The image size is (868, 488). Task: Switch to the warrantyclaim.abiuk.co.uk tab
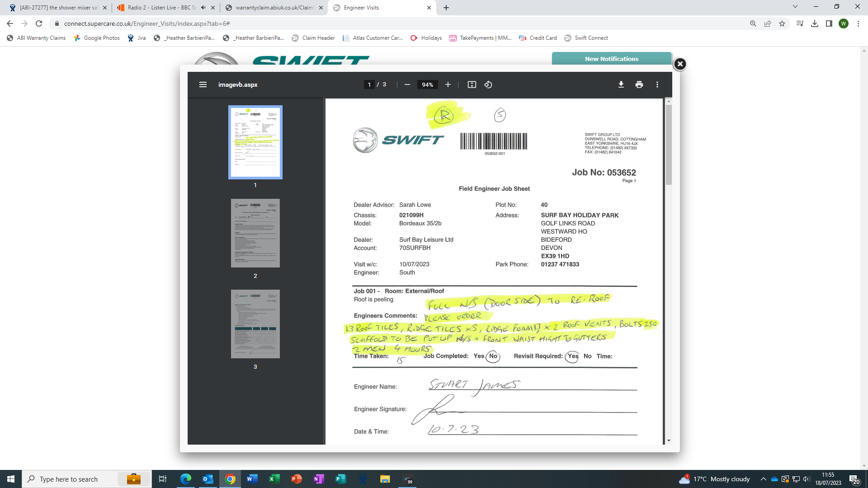274,8
